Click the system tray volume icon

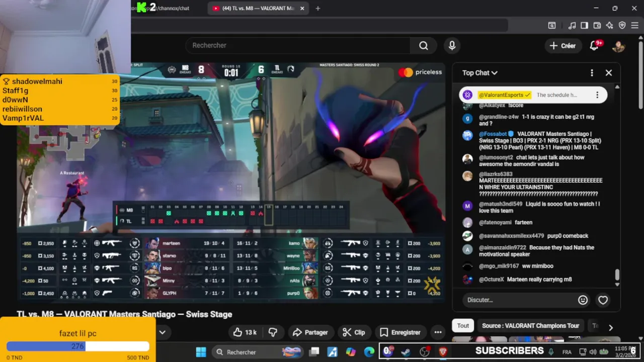593,352
